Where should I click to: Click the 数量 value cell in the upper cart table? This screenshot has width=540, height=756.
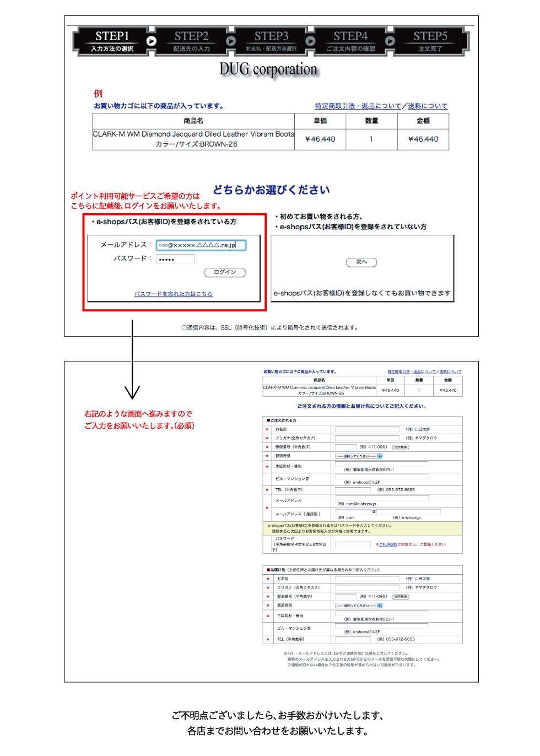coord(371,139)
